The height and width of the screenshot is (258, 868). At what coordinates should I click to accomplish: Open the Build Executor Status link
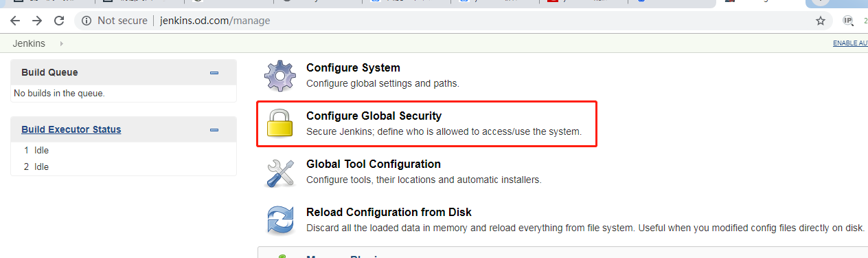coord(71,129)
